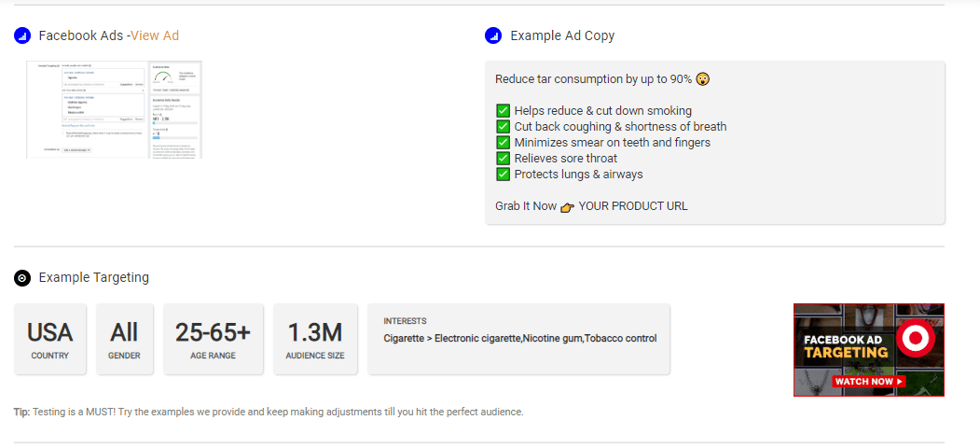980x448 pixels.
Task: Click the pointing hand emoji near product URL
Action: click(x=568, y=207)
